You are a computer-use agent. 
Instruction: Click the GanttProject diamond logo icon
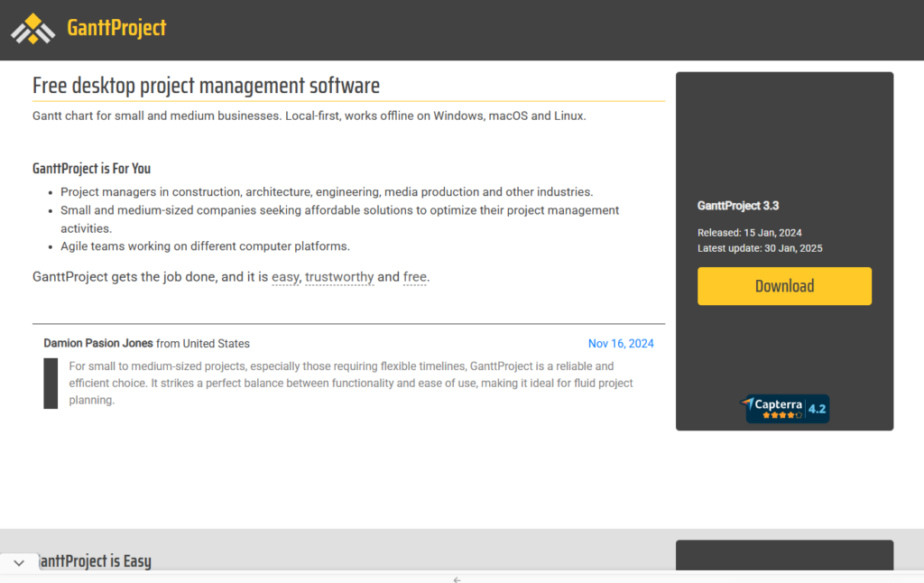coord(33,29)
